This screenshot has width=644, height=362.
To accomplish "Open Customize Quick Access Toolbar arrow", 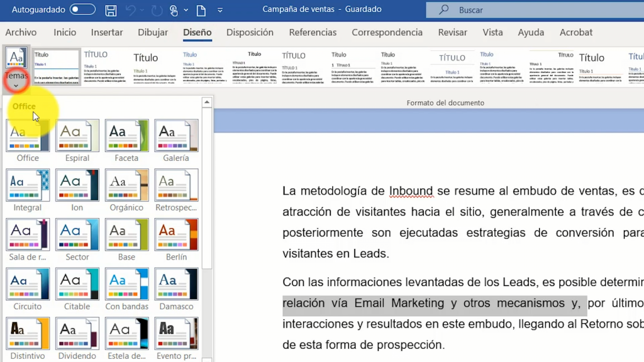I will click(220, 10).
